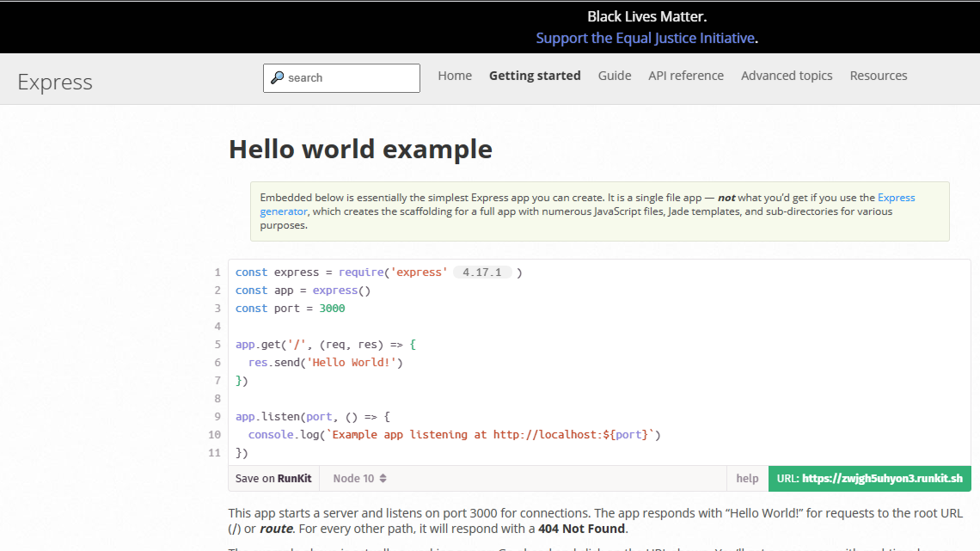Click the search magnifier icon
This screenshot has height=551, width=980.
click(278, 77)
